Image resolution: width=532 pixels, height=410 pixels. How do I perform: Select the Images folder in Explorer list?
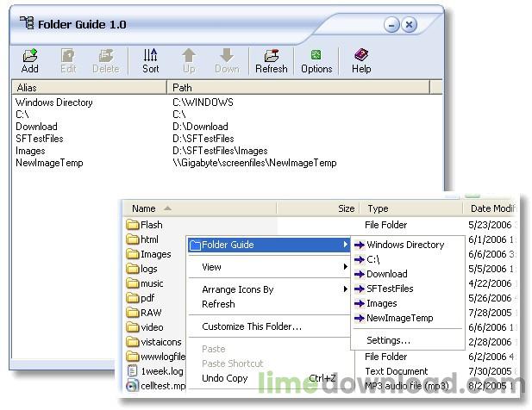(x=148, y=254)
